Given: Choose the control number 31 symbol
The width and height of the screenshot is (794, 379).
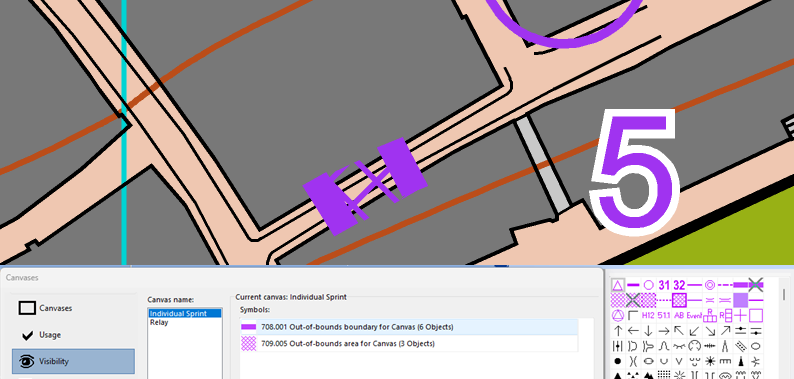Looking at the screenshot, I should [x=664, y=285].
